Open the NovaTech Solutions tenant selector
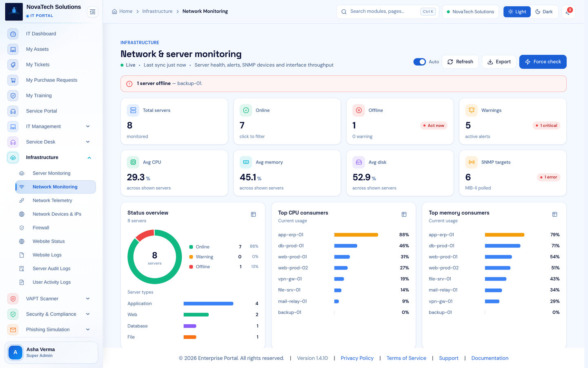 [470, 12]
